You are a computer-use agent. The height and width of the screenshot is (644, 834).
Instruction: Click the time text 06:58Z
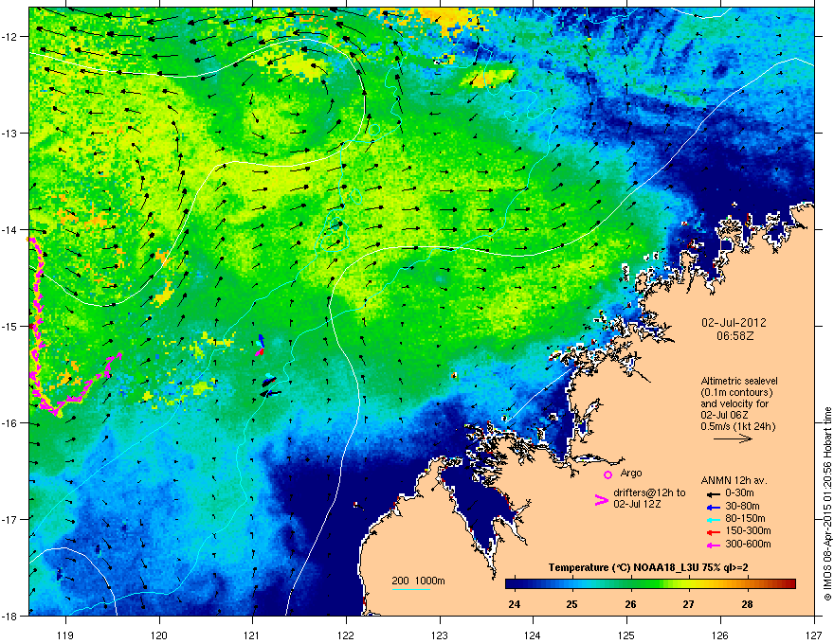click(735, 336)
